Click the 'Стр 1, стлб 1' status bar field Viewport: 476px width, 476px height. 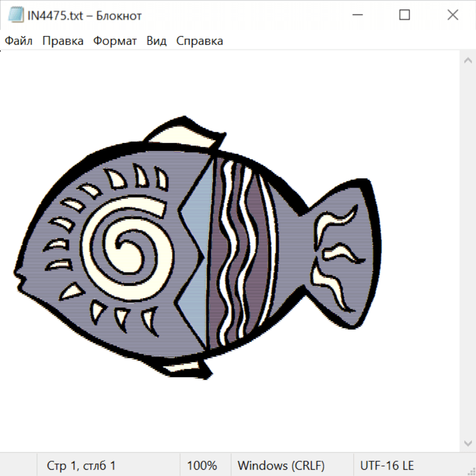pos(81,465)
